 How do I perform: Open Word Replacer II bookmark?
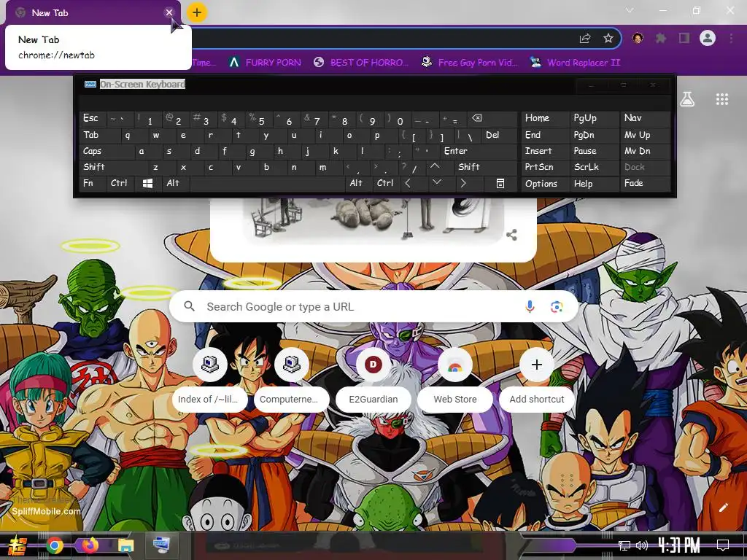point(575,63)
